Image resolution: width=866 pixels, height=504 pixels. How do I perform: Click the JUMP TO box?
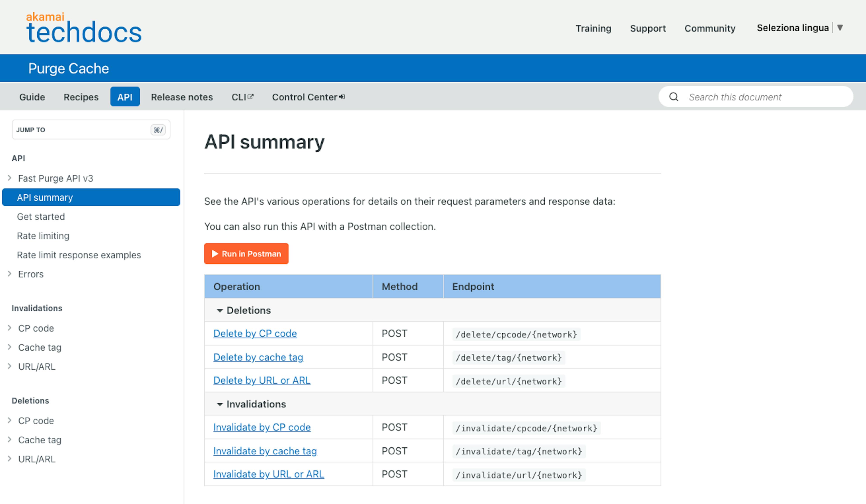91,129
